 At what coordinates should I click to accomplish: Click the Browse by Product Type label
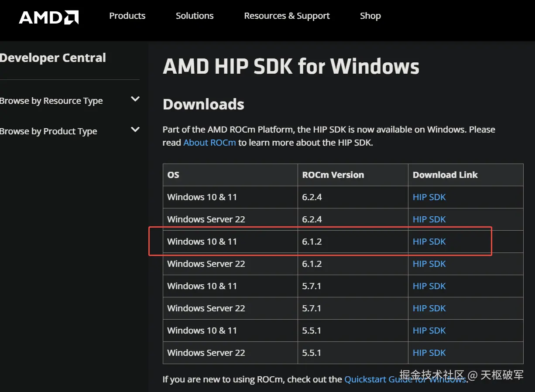point(48,131)
